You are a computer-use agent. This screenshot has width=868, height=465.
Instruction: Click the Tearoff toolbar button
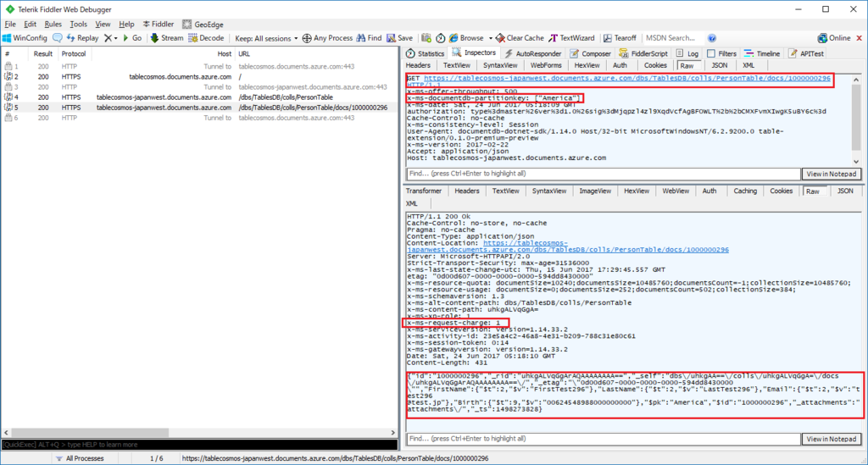pos(620,38)
